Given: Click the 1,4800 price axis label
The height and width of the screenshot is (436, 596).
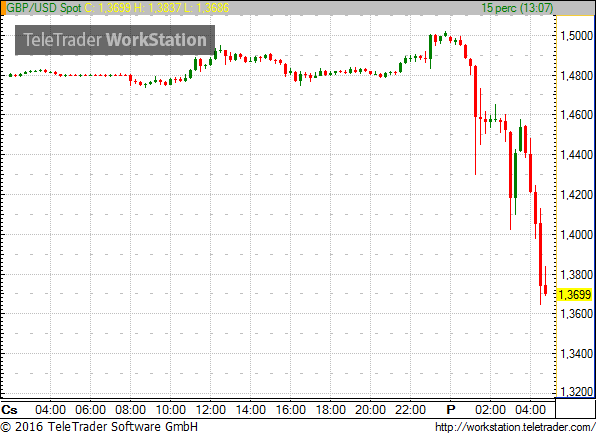Looking at the screenshot, I should coord(577,76).
